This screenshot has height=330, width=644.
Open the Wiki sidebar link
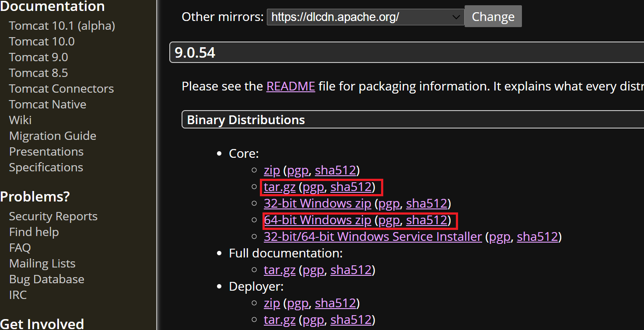tap(20, 120)
